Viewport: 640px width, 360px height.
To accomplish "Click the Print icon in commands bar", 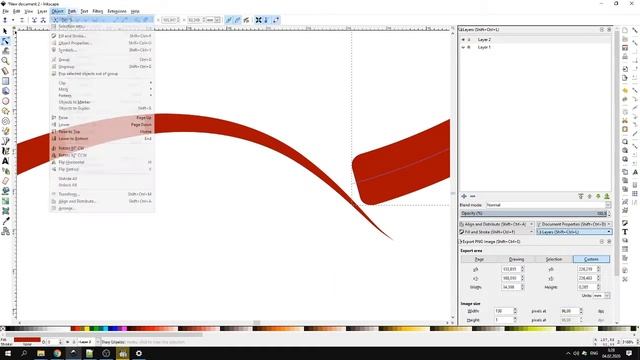I will coord(625,56).
